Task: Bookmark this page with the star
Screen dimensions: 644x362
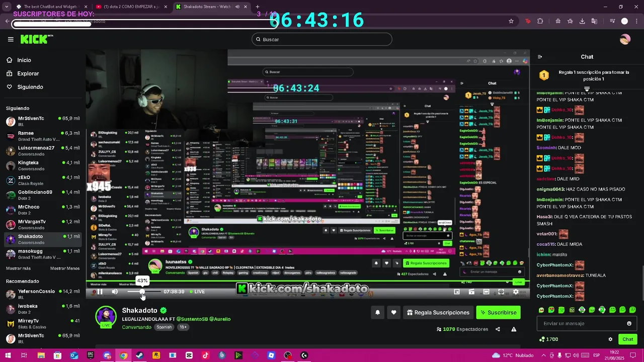Action: point(511,21)
